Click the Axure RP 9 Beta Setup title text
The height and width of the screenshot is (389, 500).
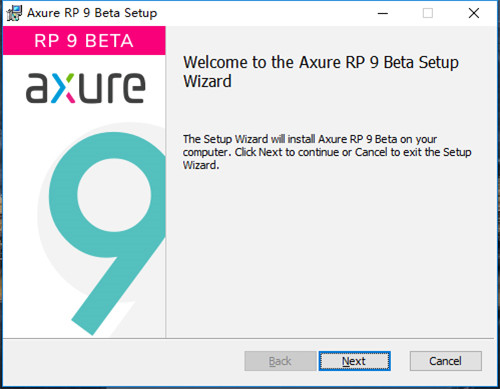point(92,13)
